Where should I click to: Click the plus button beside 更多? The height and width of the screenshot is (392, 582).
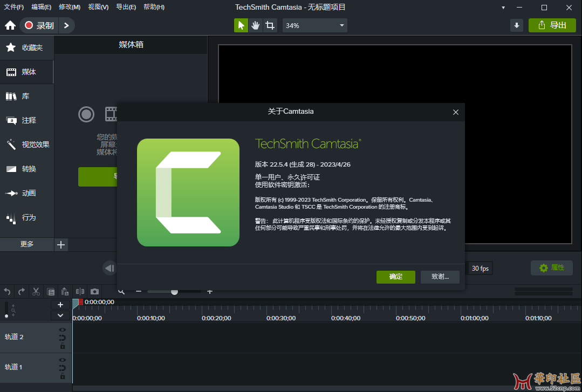click(x=61, y=245)
